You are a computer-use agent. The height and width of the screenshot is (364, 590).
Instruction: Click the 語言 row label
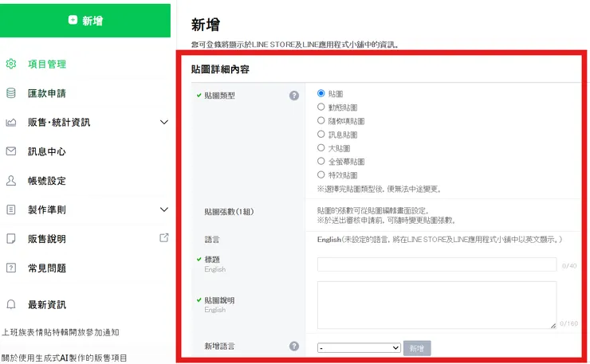[212, 240]
